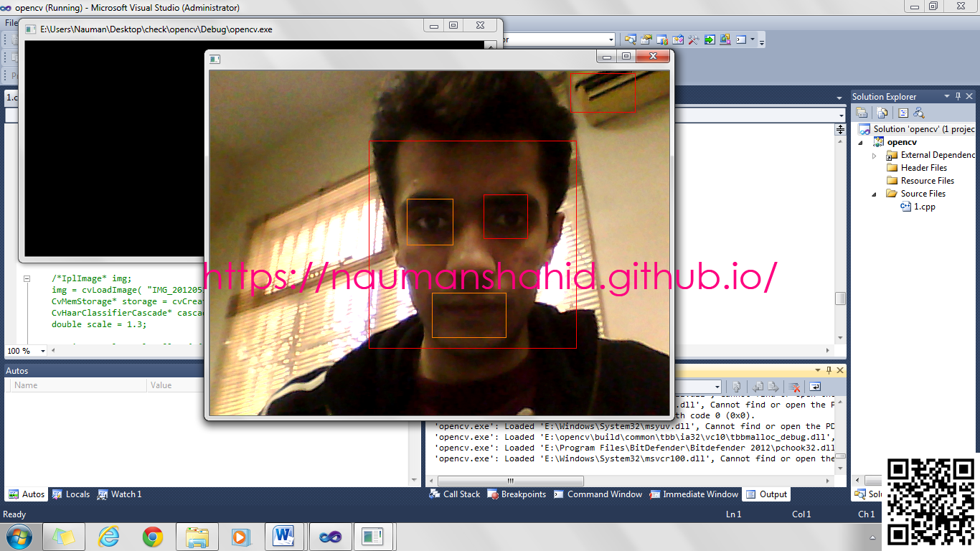Clear All output with red X icon

[x=794, y=387]
